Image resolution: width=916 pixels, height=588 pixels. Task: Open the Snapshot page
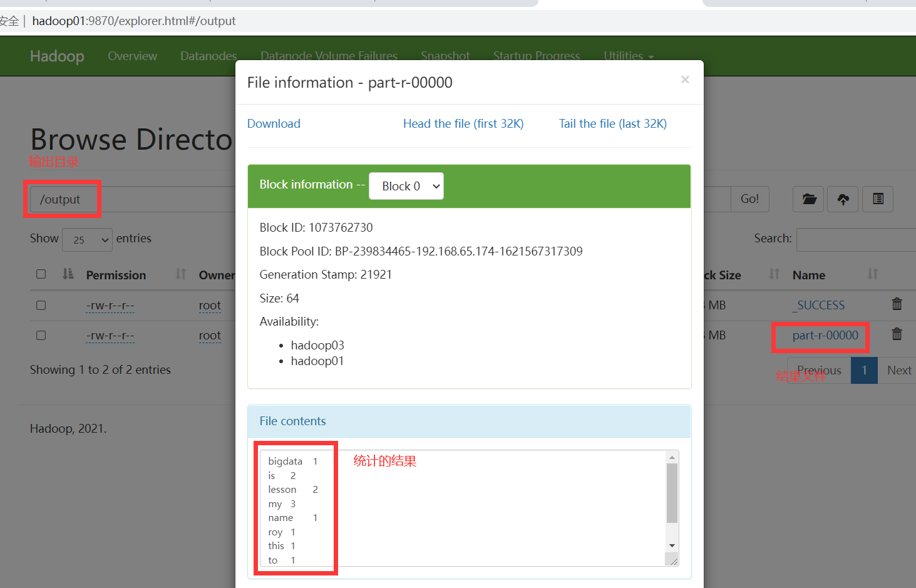point(445,56)
